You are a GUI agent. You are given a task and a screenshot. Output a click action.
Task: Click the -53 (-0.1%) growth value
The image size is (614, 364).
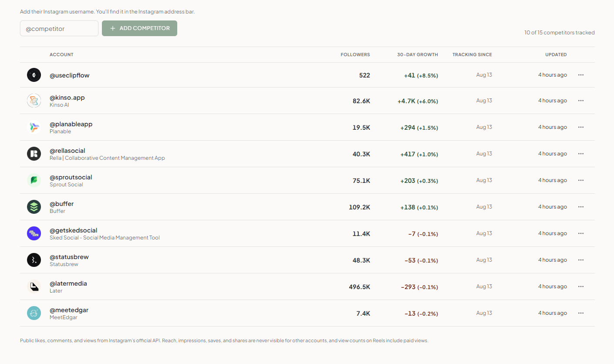[x=421, y=260]
